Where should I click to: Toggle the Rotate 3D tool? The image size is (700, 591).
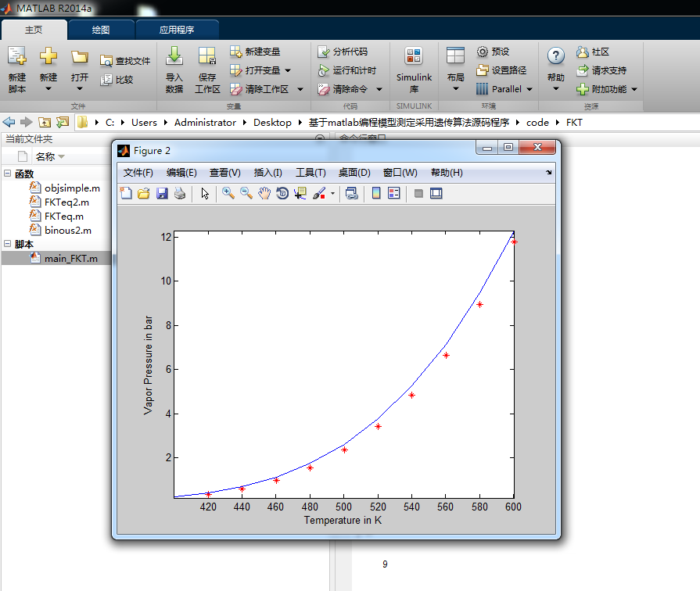282,193
